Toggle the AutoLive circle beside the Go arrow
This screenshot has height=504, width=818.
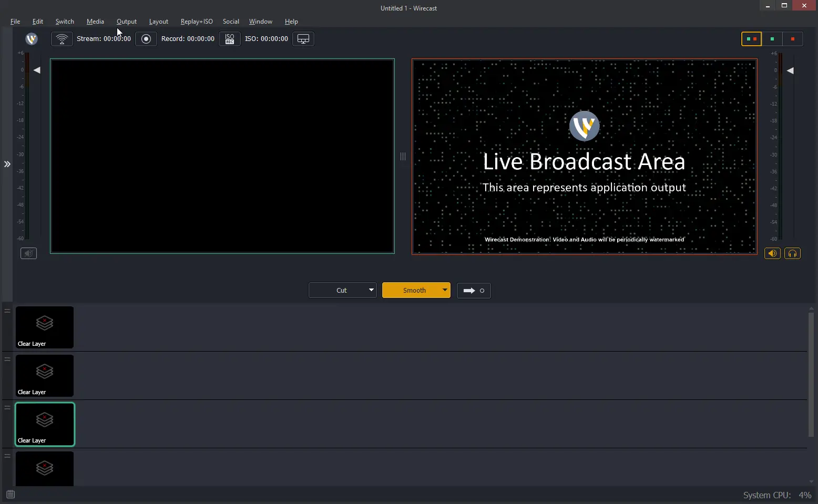click(482, 291)
